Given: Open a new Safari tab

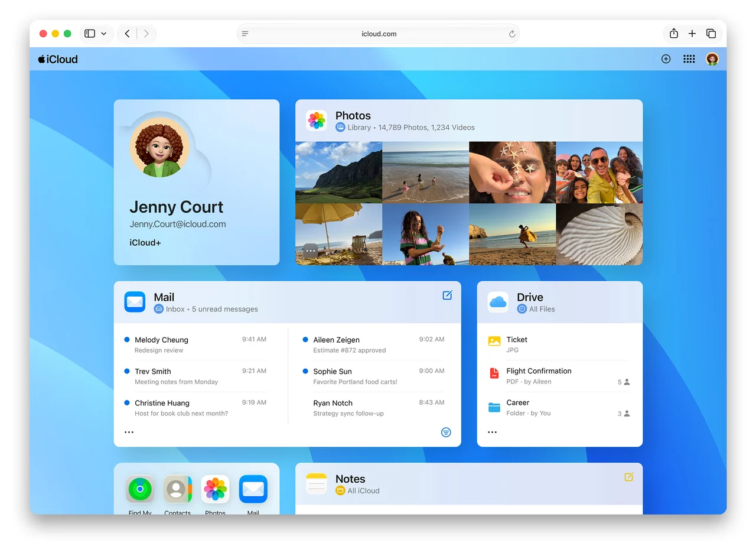Looking at the screenshot, I should pos(692,34).
